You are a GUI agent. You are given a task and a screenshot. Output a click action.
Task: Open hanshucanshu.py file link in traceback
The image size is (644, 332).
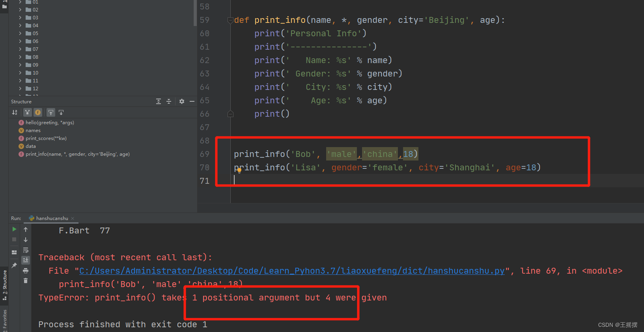pos(292,271)
